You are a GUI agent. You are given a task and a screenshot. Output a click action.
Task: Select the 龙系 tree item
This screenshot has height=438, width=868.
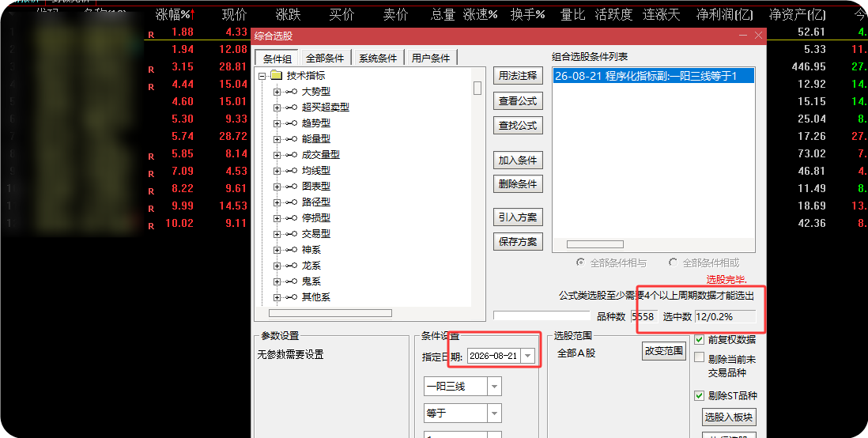(x=311, y=266)
